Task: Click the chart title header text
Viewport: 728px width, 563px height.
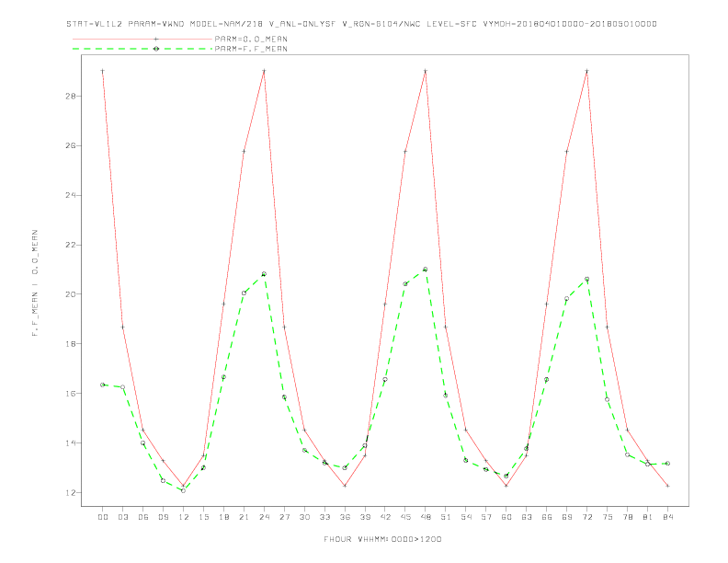Action: tap(361, 24)
